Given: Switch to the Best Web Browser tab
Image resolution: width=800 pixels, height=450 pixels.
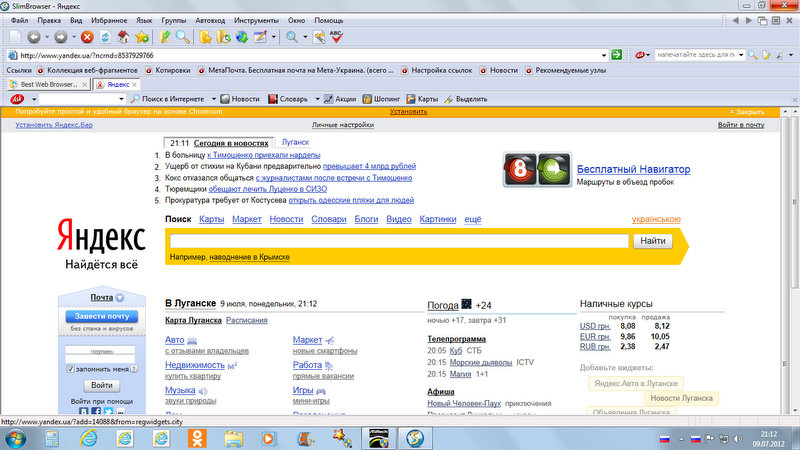Looking at the screenshot, I should click(x=48, y=84).
